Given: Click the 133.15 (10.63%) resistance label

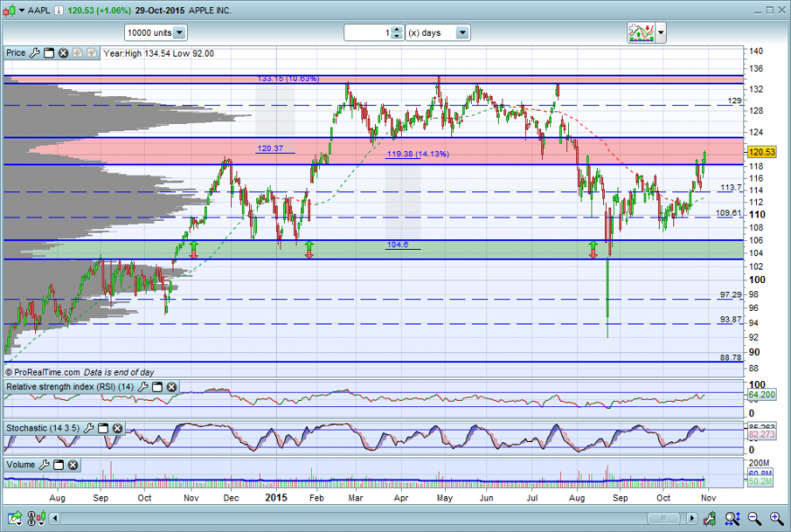Looking at the screenshot, I should pyautogui.click(x=288, y=79).
